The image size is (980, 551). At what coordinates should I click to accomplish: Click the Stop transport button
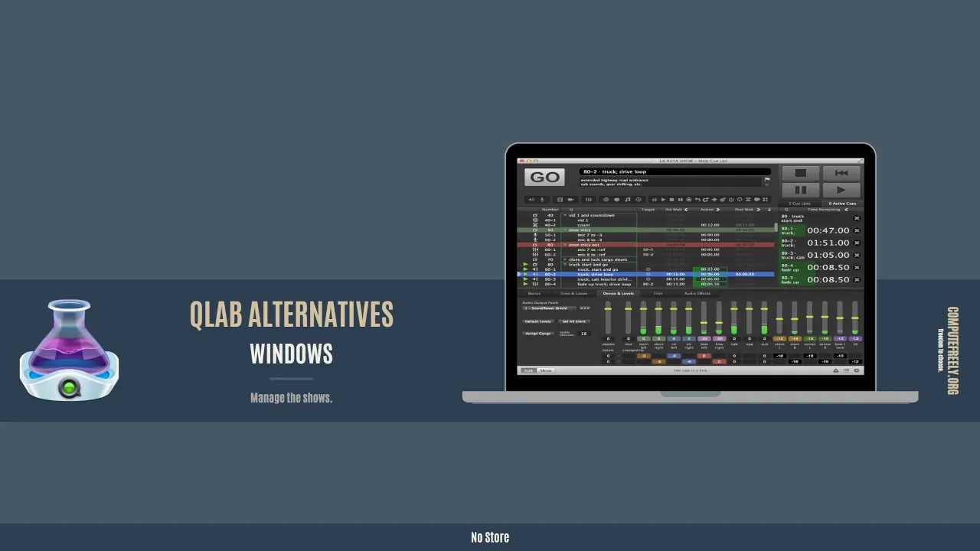[x=801, y=173]
